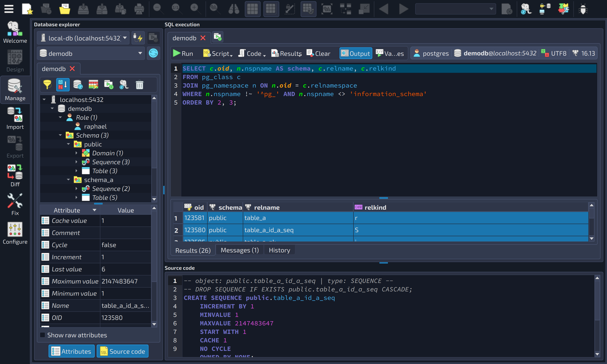Switch to Messages (1) tab
The width and height of the screenshot is (607, 364).
pos(240,250)
